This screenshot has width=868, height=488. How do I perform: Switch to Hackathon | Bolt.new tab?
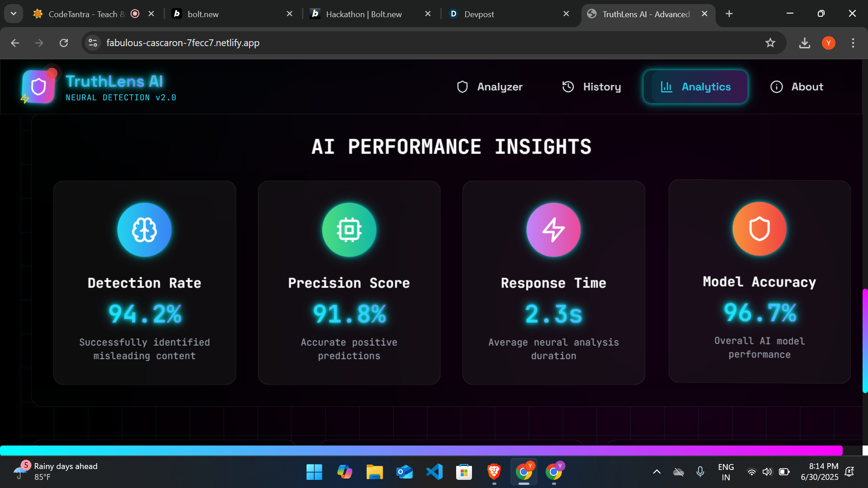click(363, 14)
